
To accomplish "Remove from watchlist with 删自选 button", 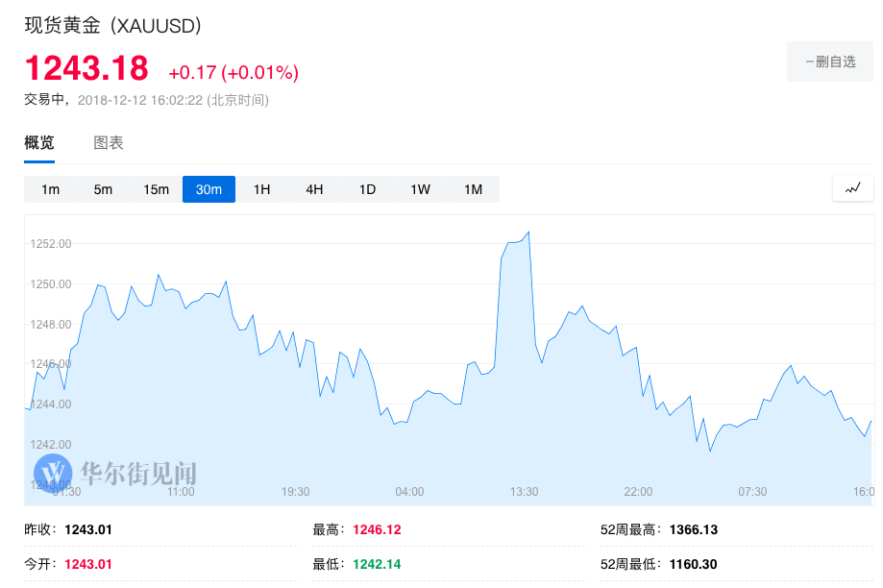I will click(830, 61).
